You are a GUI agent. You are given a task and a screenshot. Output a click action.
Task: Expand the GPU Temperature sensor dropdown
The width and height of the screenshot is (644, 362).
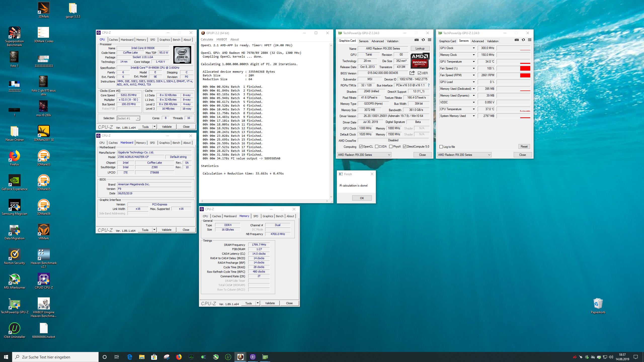tap(473, 62)
